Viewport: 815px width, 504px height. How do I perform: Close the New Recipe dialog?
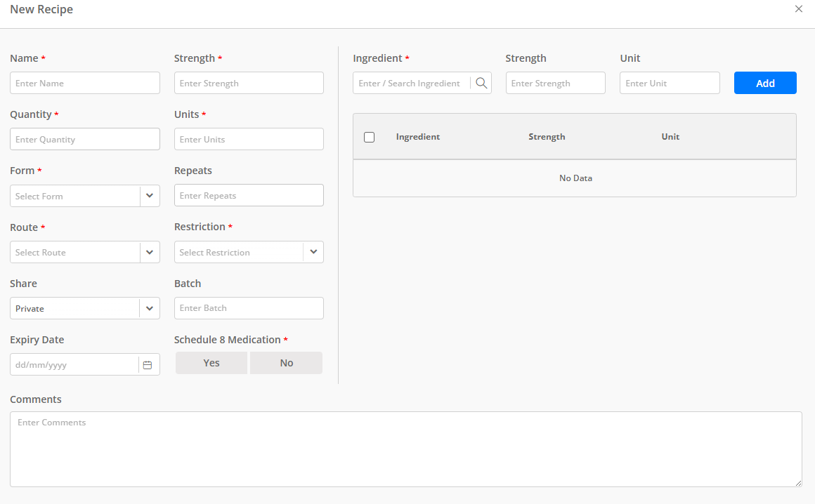799,9
